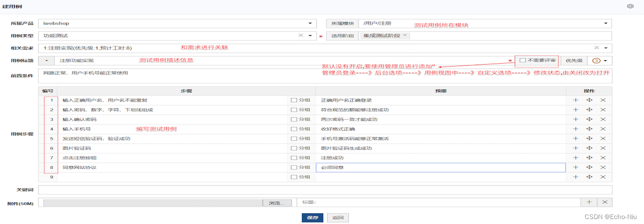Check the 分组 box on empty step 9
The image size is (644, 224).
click(294, 177)
